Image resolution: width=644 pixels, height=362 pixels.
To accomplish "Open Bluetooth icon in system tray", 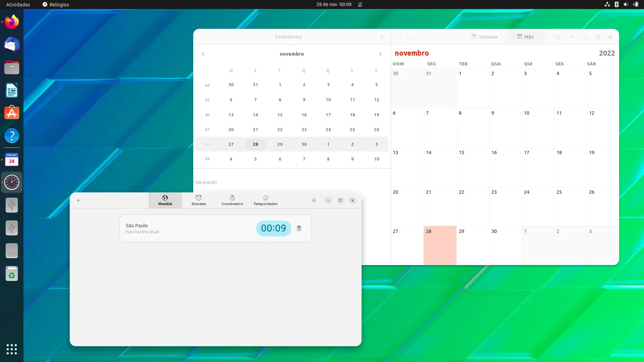I will (616, 4).
